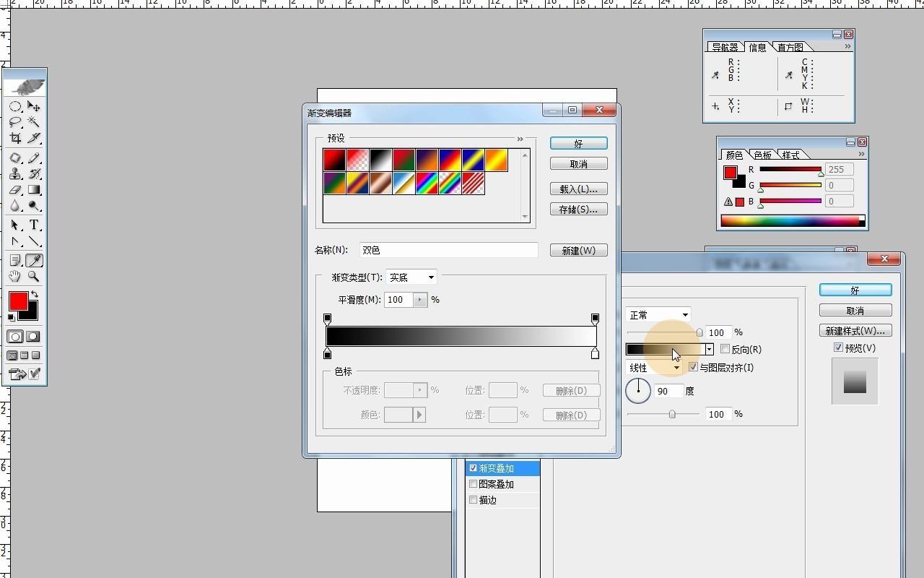
Task: Select the Clone Stamp tool
Action: pos(15,174)
